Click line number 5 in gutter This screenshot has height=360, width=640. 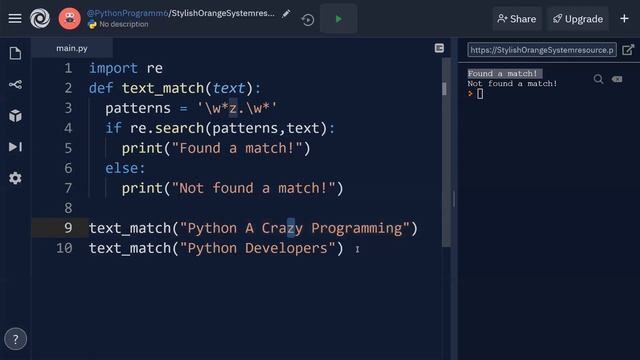point(68,148)
